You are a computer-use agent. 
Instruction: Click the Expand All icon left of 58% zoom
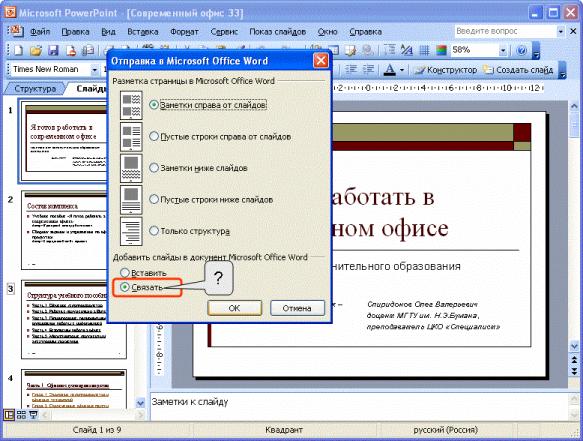[x=389, y=50]
